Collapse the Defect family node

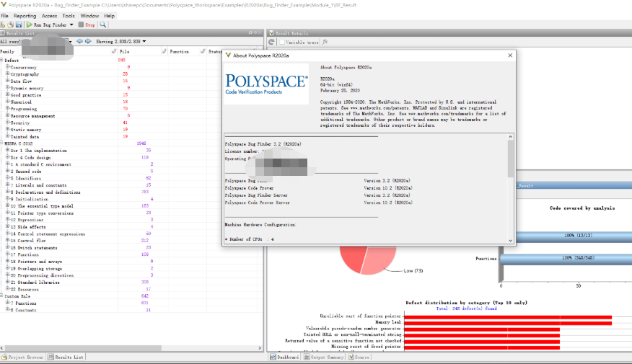[x=1, y=60]
